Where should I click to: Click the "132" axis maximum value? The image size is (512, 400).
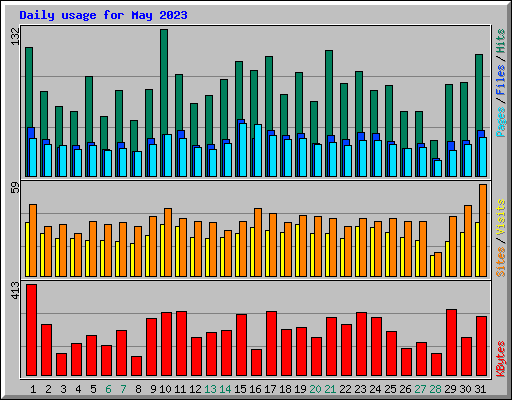click(x=15, y=36)
